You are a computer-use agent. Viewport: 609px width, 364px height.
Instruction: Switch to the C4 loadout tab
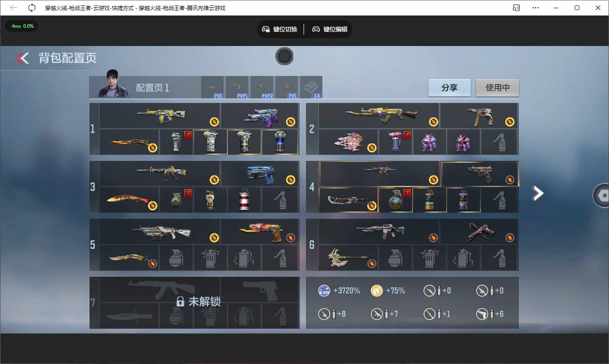tap(312, 87)
